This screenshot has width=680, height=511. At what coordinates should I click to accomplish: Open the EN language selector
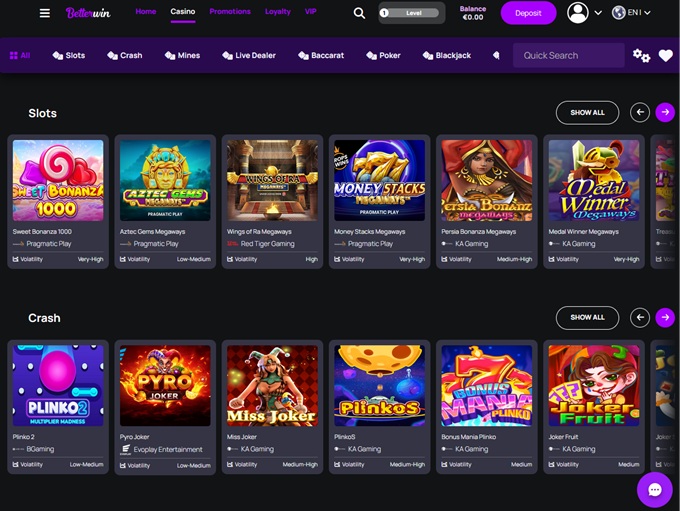[631, 13]
